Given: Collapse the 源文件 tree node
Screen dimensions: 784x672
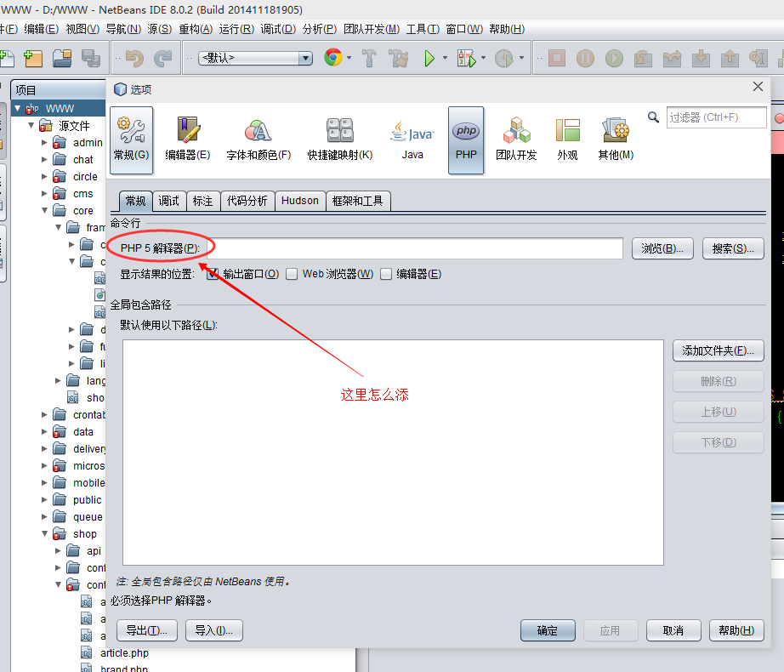Looking at the screenshot, I should click(x=31, y=125).
